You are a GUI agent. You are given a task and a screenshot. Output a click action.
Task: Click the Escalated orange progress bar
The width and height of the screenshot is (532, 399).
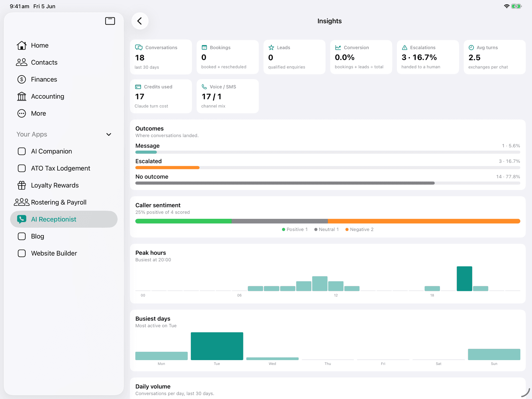(167, 168)
